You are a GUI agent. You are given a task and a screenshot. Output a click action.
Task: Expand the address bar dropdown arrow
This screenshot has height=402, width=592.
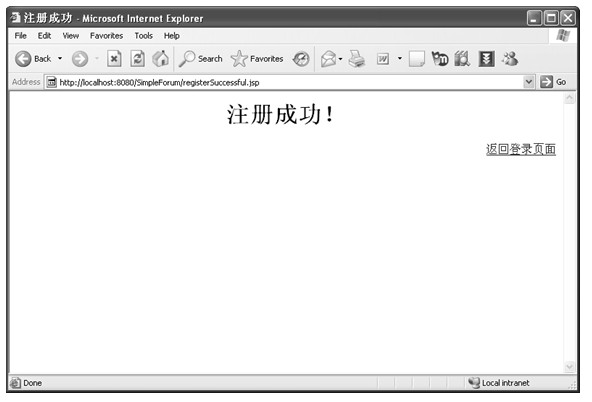pos(529,82)
